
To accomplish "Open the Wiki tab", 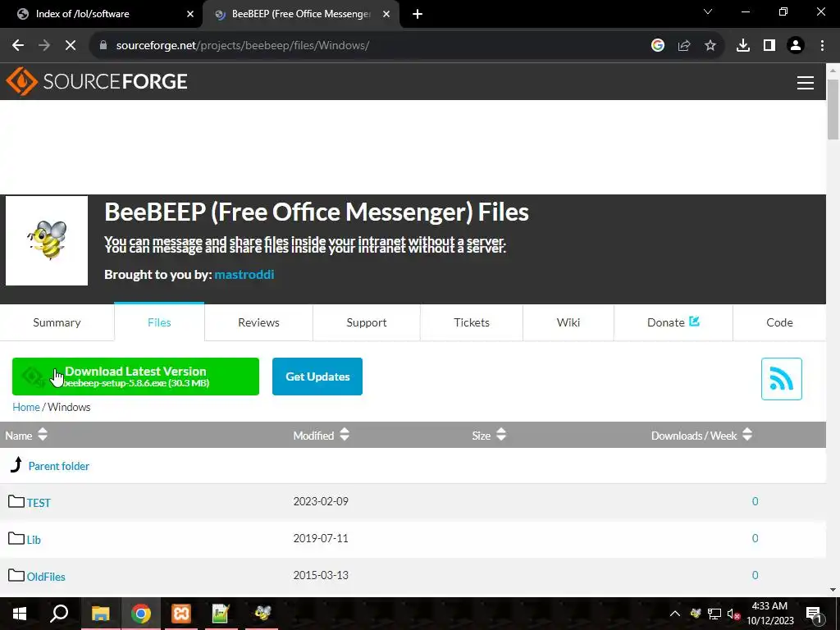I will click(568, 322).
